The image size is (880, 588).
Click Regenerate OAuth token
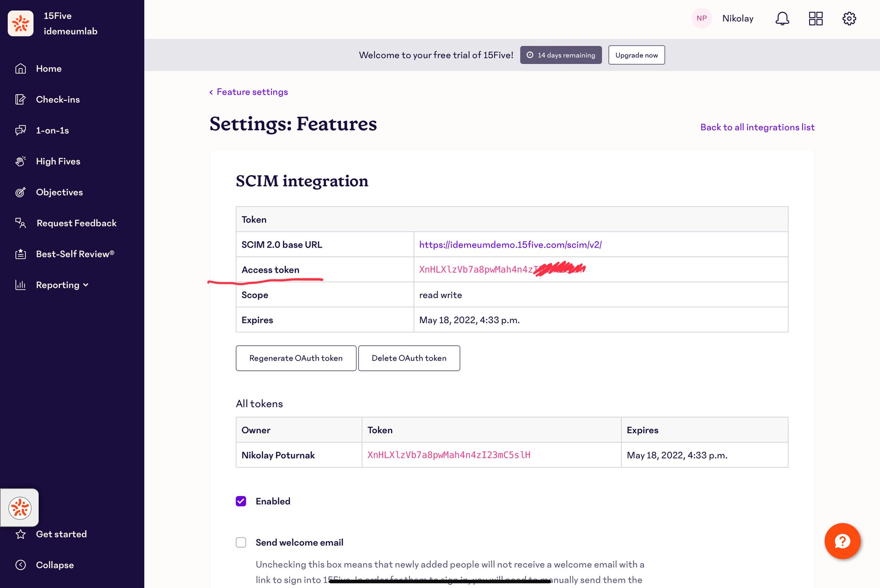296,358
